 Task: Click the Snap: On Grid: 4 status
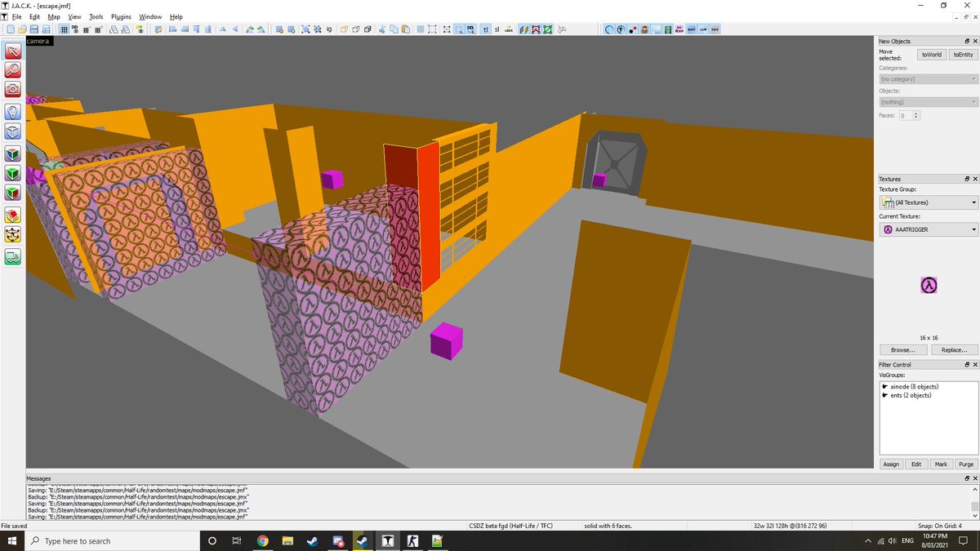point(940,526)
